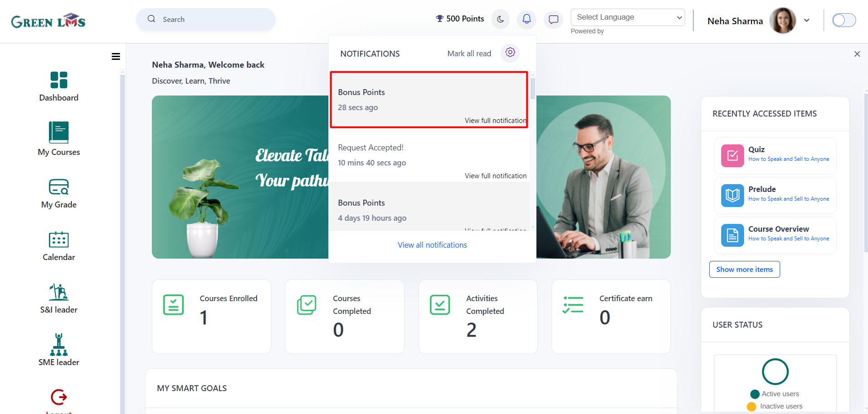Click the Inactive users legend dot
Image resolution: width=868 pixels, height=414 pixels.
point(751,406)
